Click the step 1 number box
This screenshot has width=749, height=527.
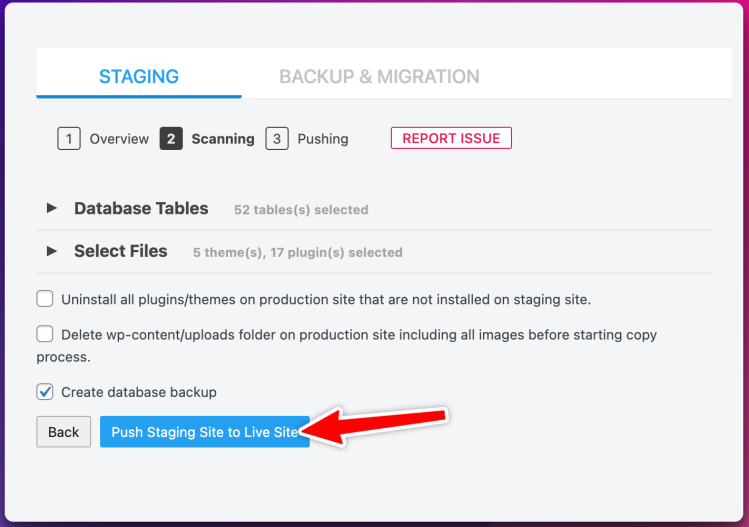click(69, 139)
